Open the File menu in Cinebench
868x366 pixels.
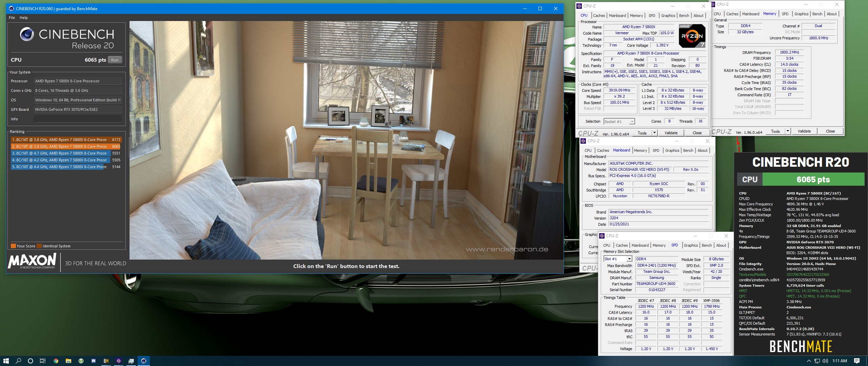point(12,18)
